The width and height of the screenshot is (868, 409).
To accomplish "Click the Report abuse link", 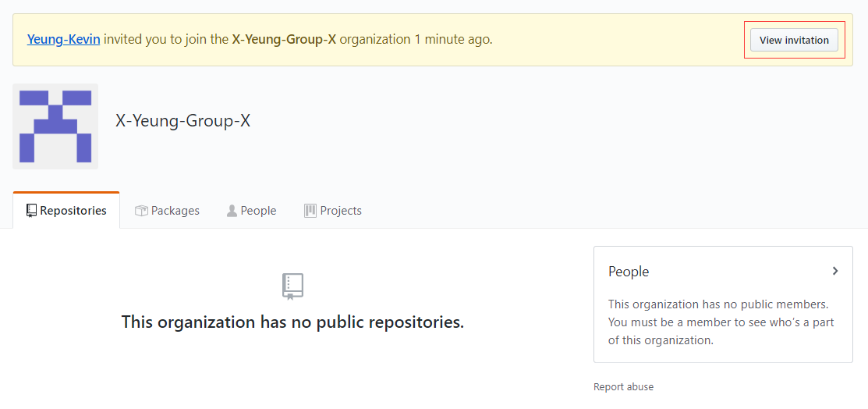I will coord(623,387).
